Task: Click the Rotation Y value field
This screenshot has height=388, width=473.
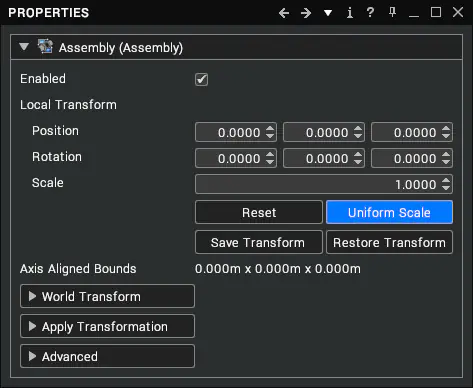Action: pyautogui.click(x=324, y=158)
